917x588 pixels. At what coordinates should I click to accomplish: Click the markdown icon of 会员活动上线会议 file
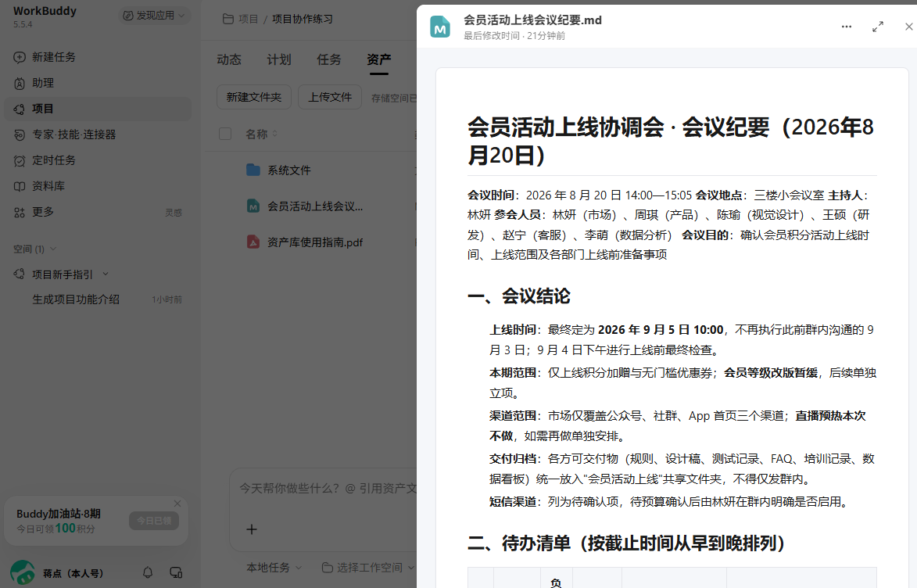tap(253, 206)
